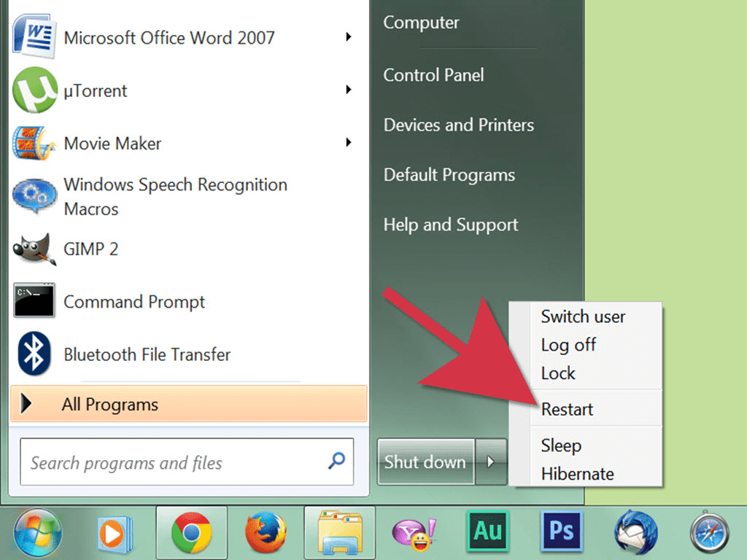Open Movie Maker
The height and width of the screenshot is (560, 747).
112,143
